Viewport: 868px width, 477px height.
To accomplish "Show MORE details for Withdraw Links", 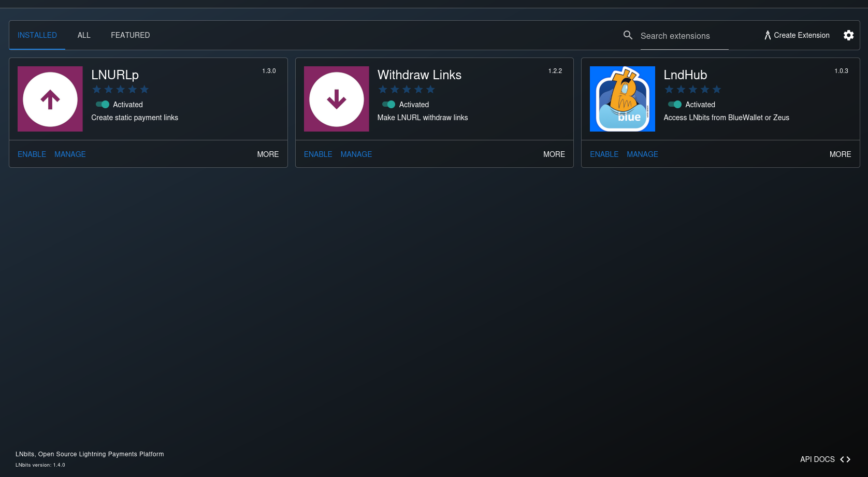I will (554, 154).
